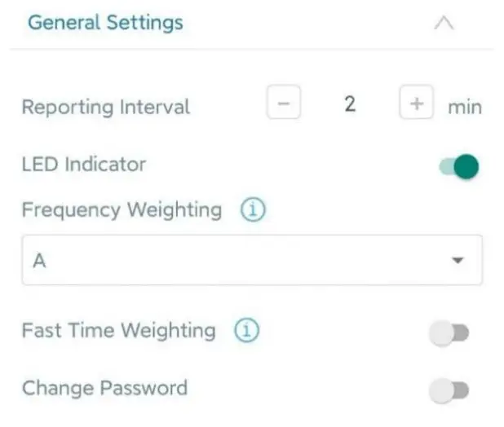Click the green LED toggle knob
This screenshot has width=504, height=427.
click(466, 167)
